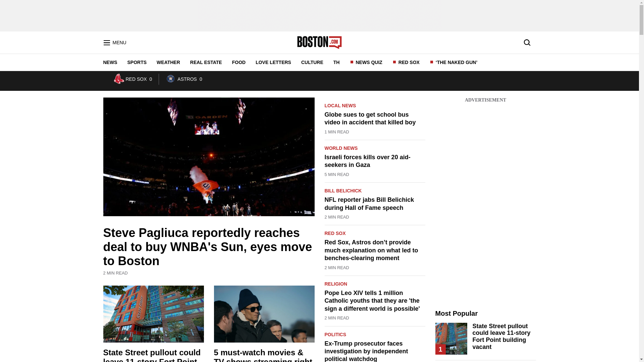Open the TD Garden lead story image
This screenshot has width=644, height=362.
tap(209, 157)
